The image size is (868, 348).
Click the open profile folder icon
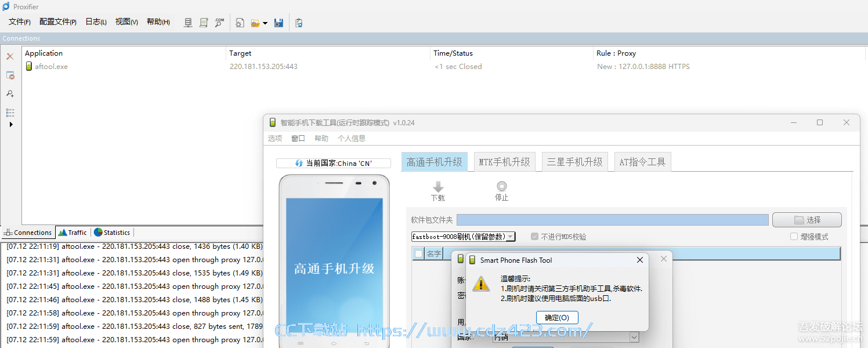point(255,23)
